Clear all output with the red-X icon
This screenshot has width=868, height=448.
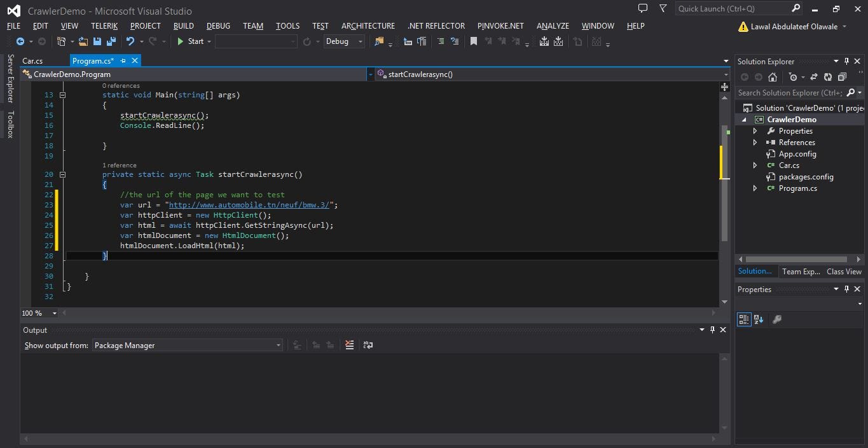(x=349, y=345)
